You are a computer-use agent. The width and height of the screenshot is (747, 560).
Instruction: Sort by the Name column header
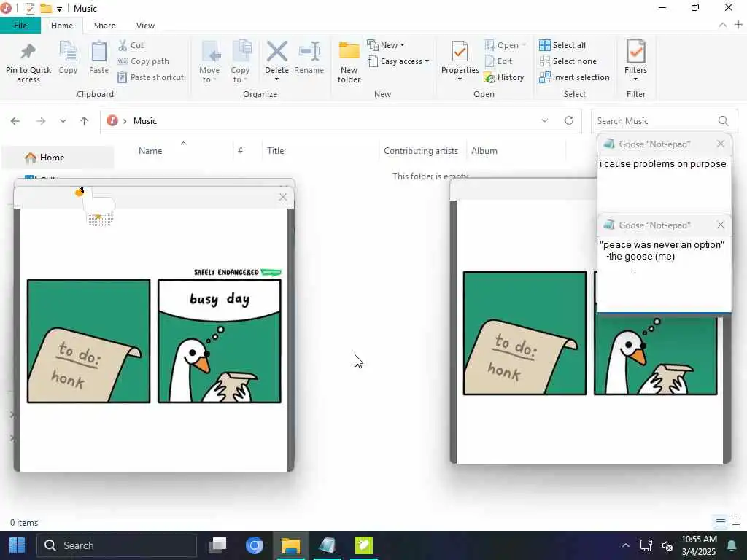coord(150,150)
